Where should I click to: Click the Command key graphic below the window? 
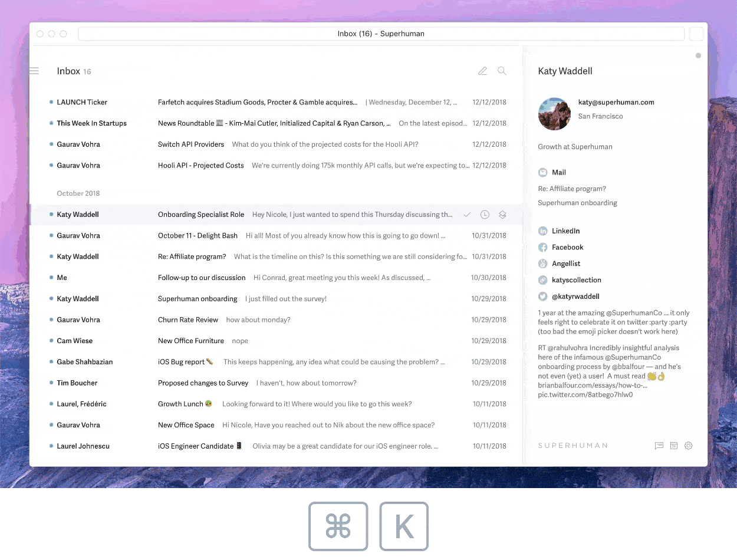(338, 526)
